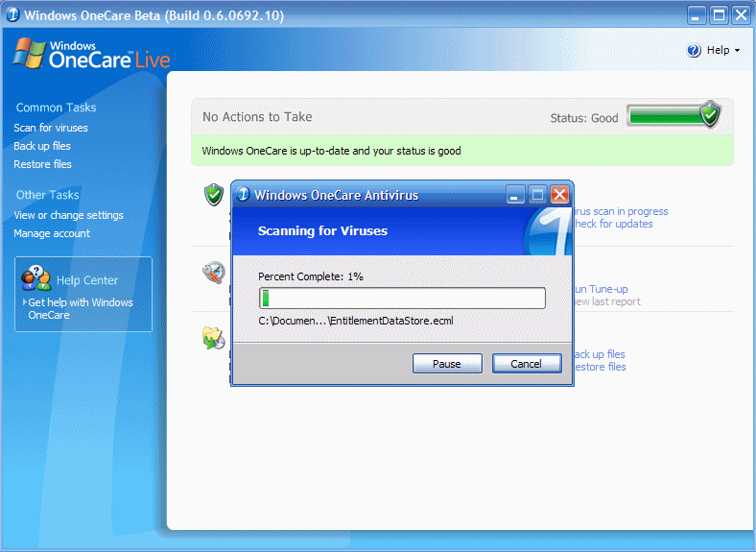Click the Other Tasks heading

tap(47, 195)
